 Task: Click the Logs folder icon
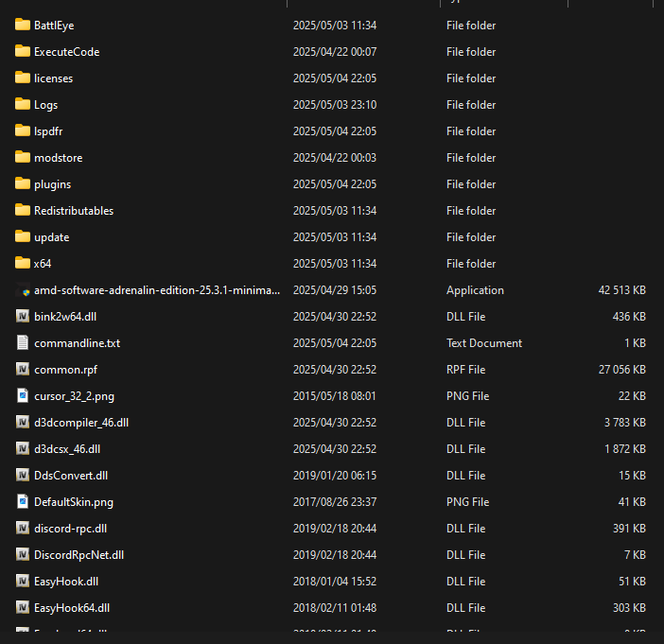pos(23,105)
